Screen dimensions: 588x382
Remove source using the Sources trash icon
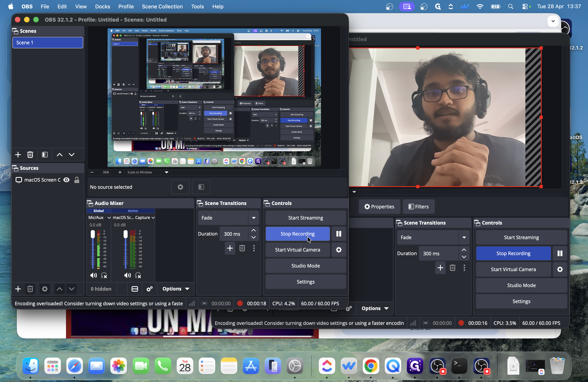tap(30, 289)
